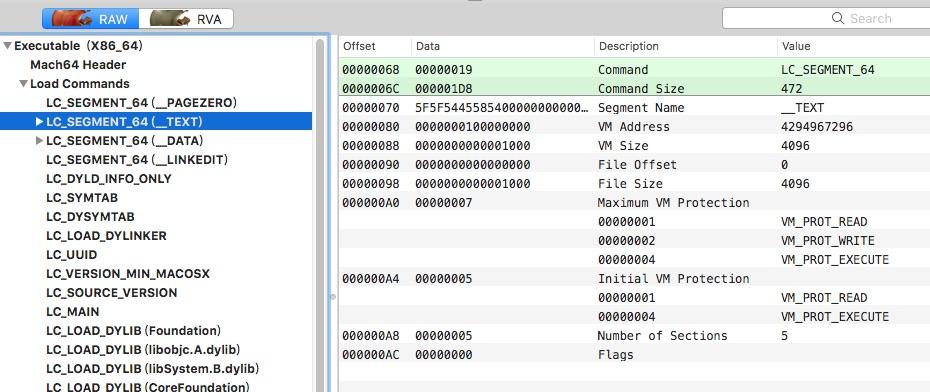Viewport: 930px width, 392px height.
Task: Select the Number of Sections row
Action: [x=634, y=335]
